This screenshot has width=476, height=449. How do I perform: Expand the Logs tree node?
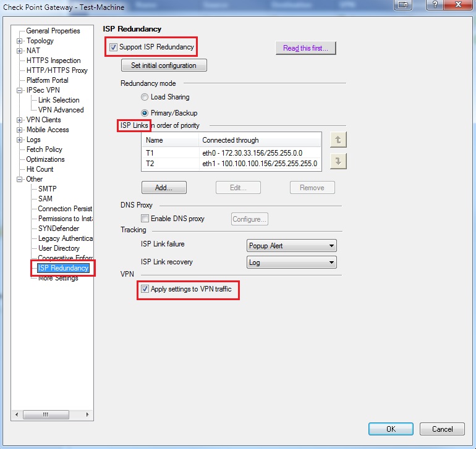pyautogui.click(x=19, y=140)
